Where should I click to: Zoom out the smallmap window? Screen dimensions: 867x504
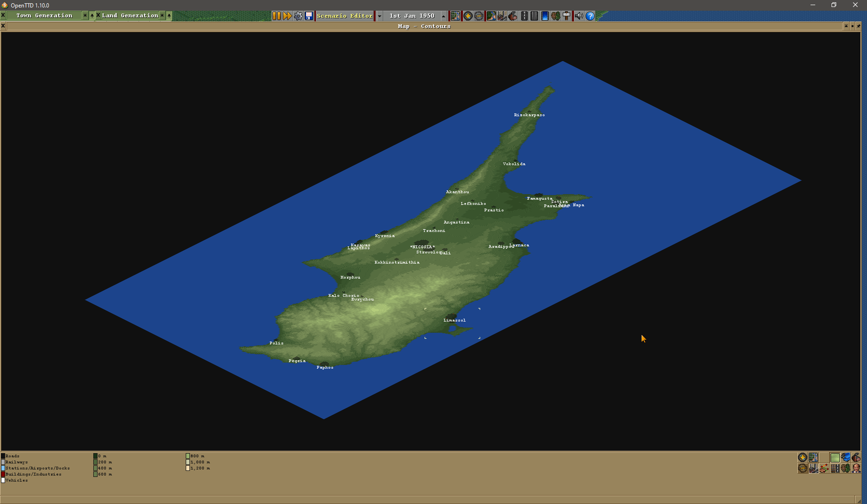(x=803, y=468)
